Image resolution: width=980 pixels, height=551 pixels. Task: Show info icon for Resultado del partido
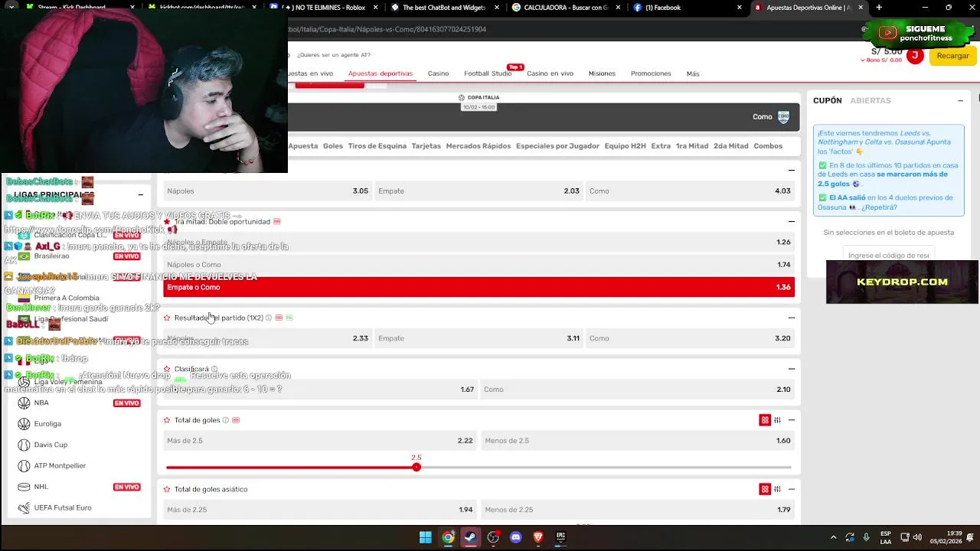269,318
